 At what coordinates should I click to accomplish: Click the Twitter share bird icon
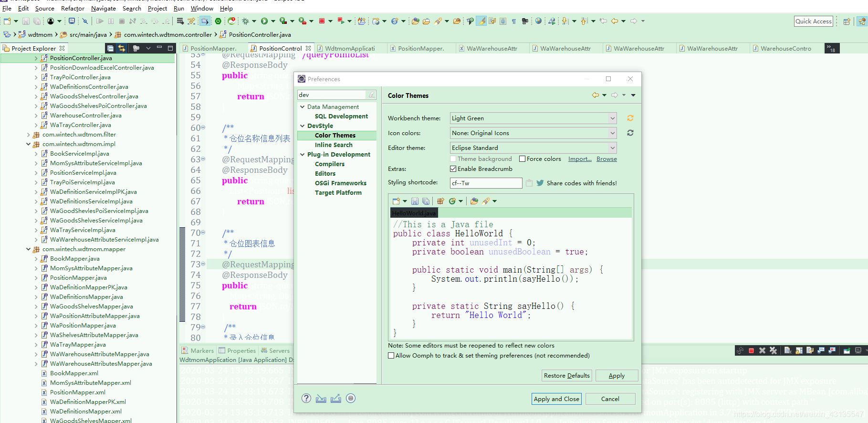[540, 183]
